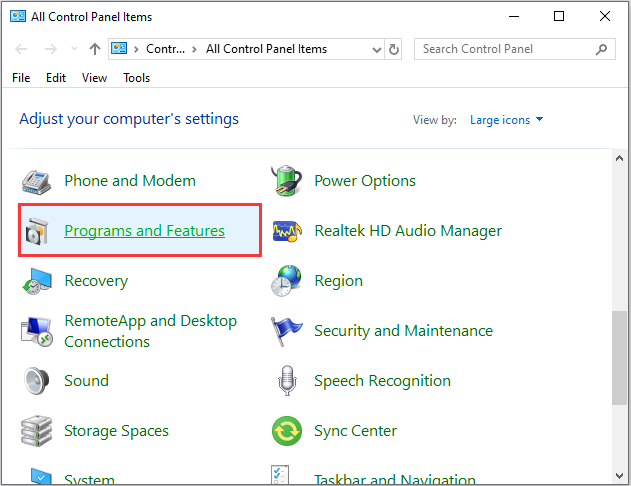Open the Storage Spaces link
Screen dimensions: 631x486
(x=116, y=431)
